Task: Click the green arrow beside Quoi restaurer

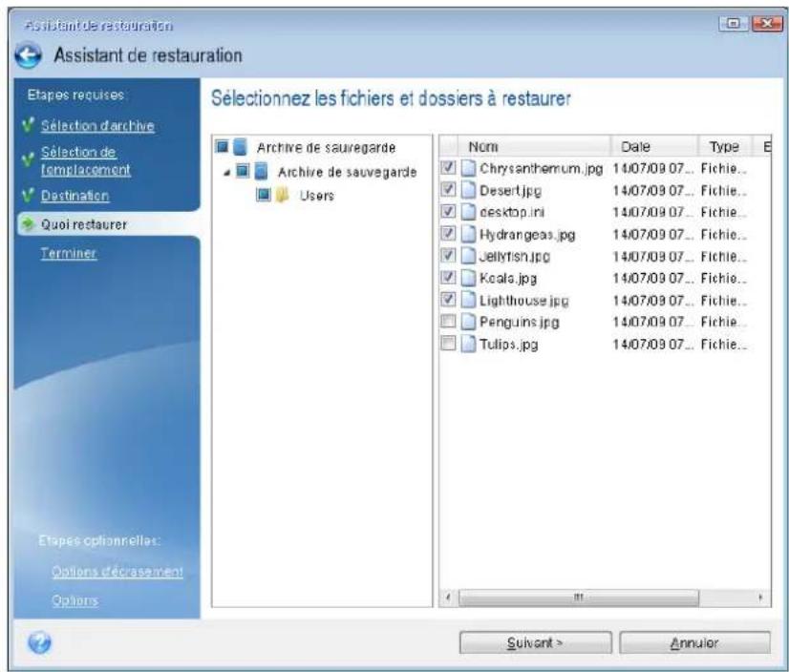Action: [29, 222]
